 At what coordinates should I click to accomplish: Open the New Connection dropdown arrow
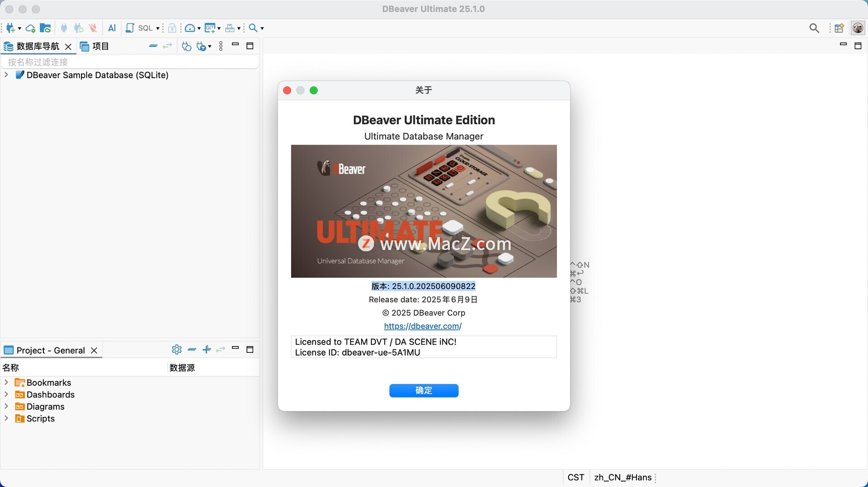(x=19, y=28)
